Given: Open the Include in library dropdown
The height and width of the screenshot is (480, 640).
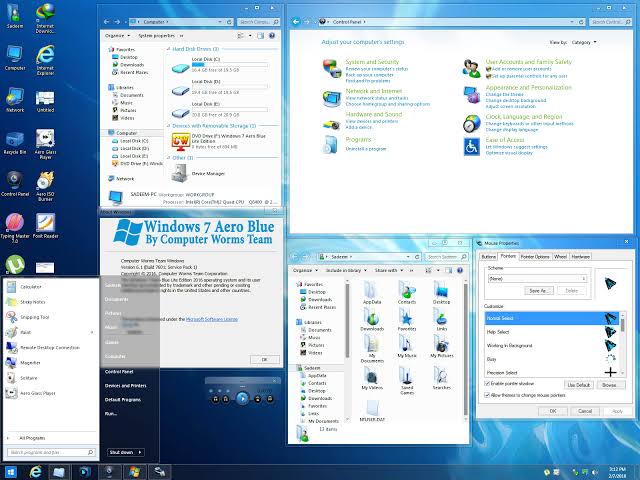Looking at the screenshot, I should [346, 271].
